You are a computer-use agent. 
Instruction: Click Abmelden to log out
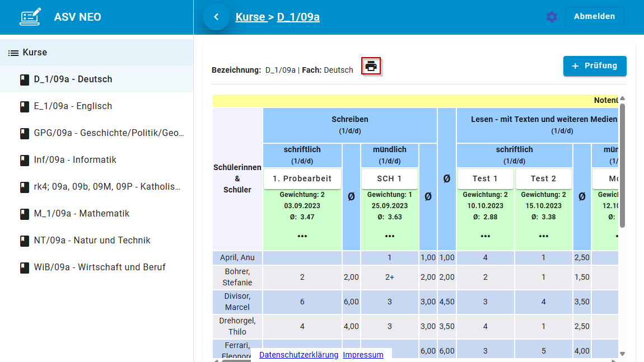tap(594, 17)
